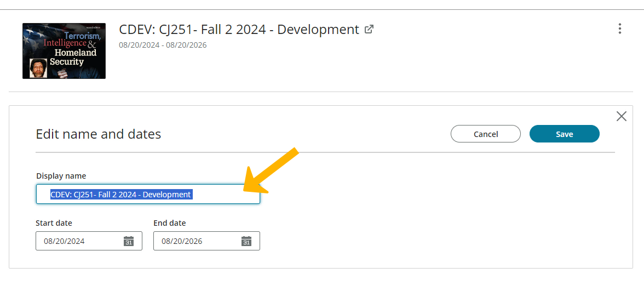The image size is (644, 308).
Task: Open the End date calendar picker icon
Action: click(246, 241)
